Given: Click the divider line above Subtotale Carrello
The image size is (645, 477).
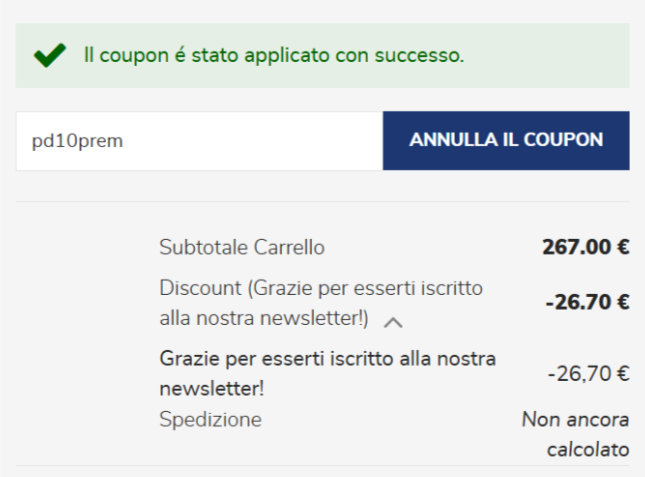Looking at the screenshot, I should point(322,202).
